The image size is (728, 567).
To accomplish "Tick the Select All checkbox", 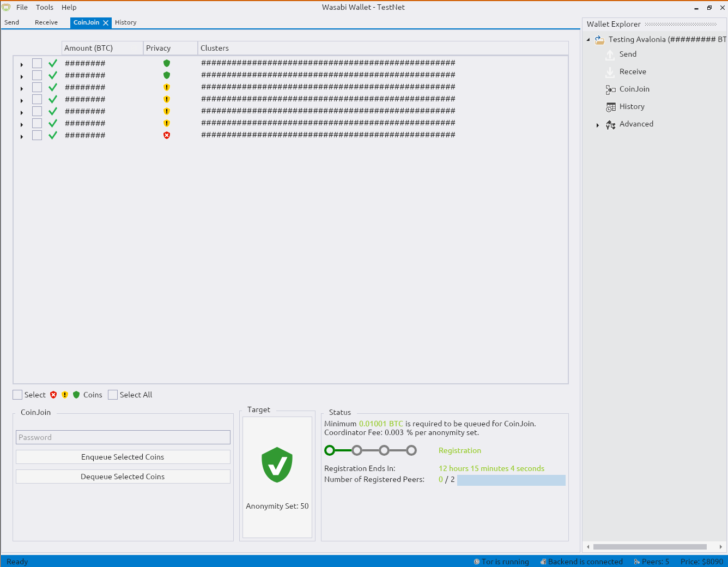I will (113, 395).
